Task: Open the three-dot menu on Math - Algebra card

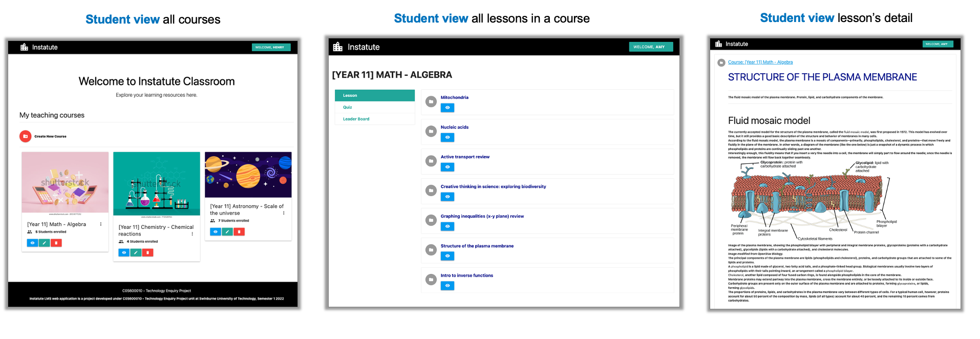Action: point(101,224)
